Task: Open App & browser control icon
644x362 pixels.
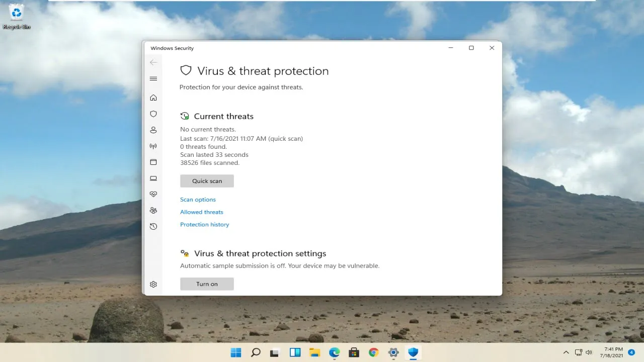Action: pyautogui.click(x=153, y=162)
